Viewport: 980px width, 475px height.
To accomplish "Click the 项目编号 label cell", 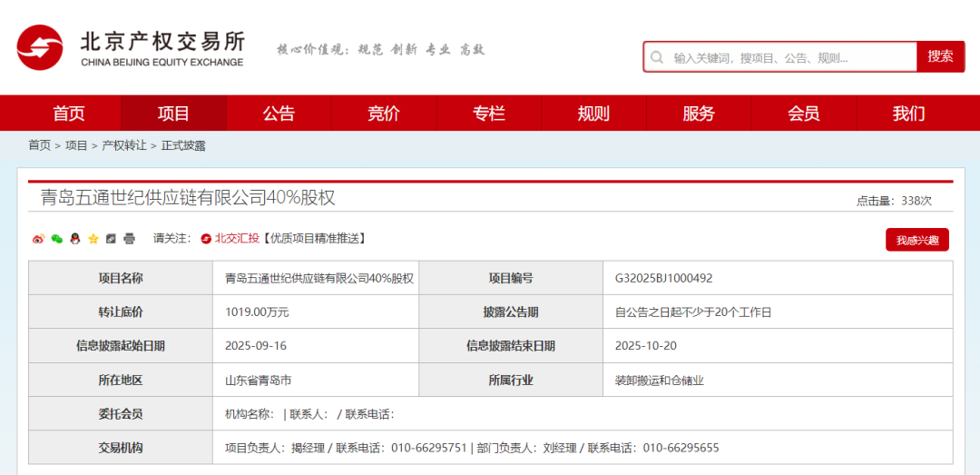I will 511,279.
